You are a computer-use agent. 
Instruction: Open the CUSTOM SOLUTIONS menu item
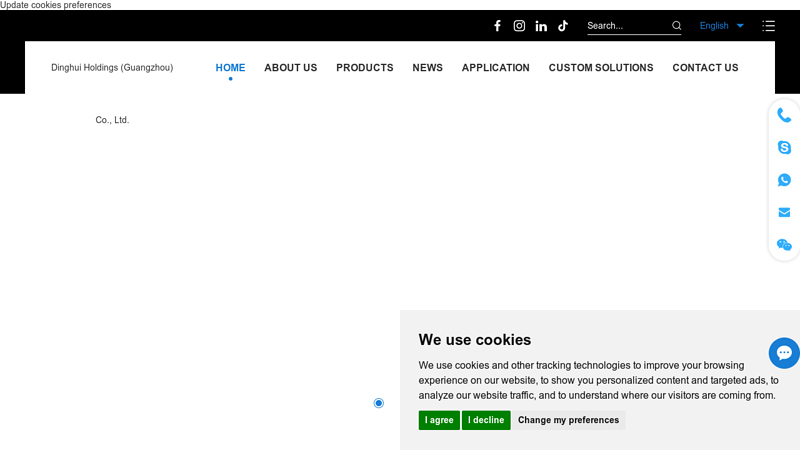coord(601,68)
